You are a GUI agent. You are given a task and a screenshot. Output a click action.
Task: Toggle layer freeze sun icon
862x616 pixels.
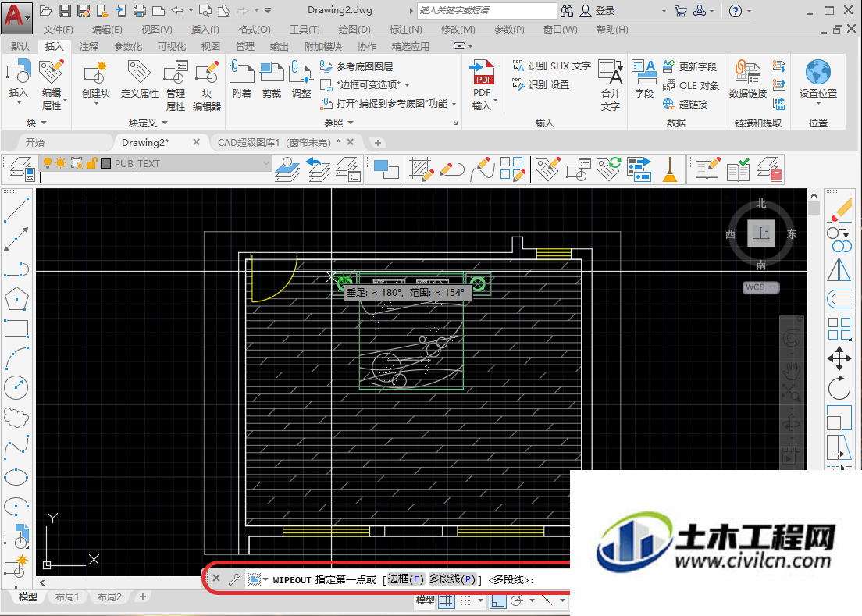60,162
